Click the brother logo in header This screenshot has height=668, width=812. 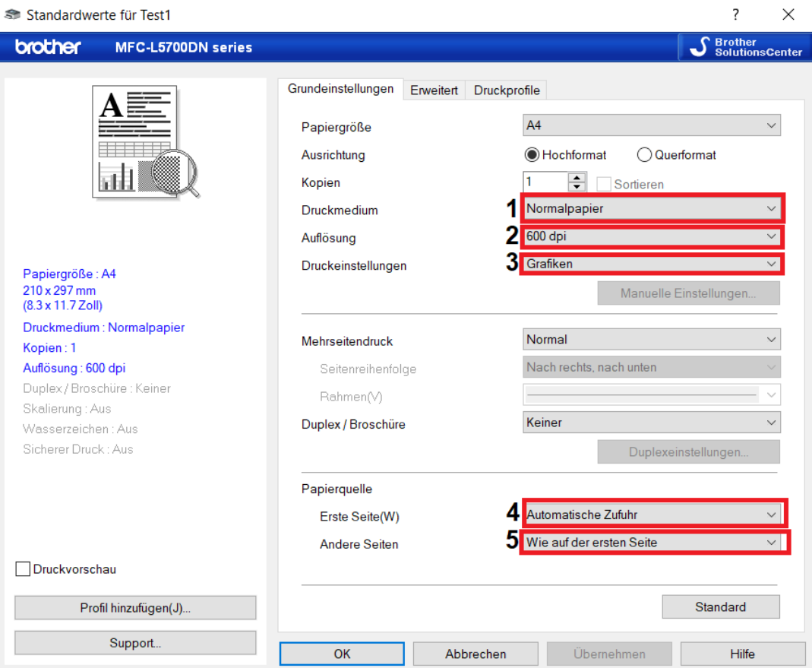click(x=48, y=47)
